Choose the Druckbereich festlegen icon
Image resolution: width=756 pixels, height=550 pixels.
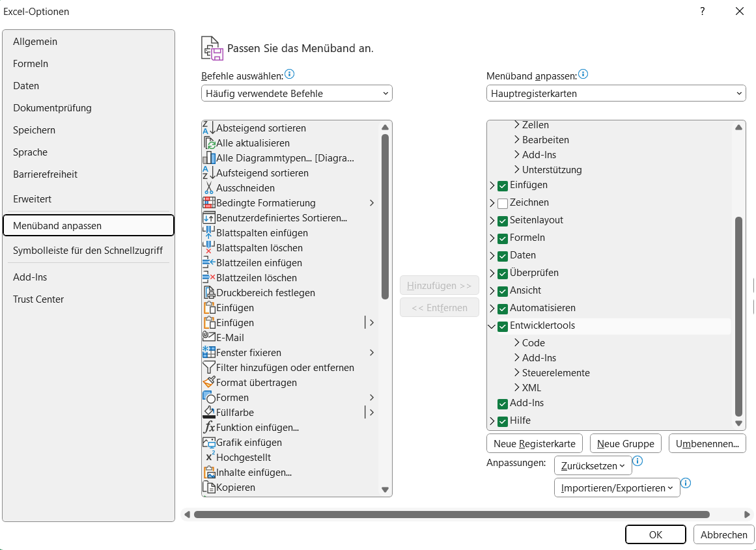point(209,293)
